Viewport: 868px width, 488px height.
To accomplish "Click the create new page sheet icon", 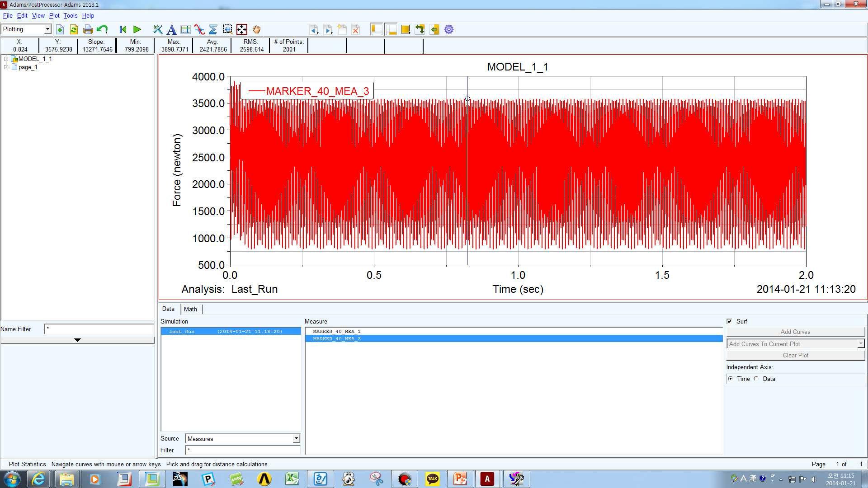I will point(342,30).
